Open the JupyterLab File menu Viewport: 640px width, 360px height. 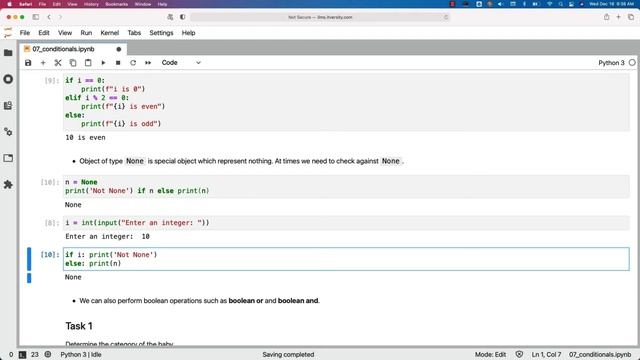[x=25, y=33]
